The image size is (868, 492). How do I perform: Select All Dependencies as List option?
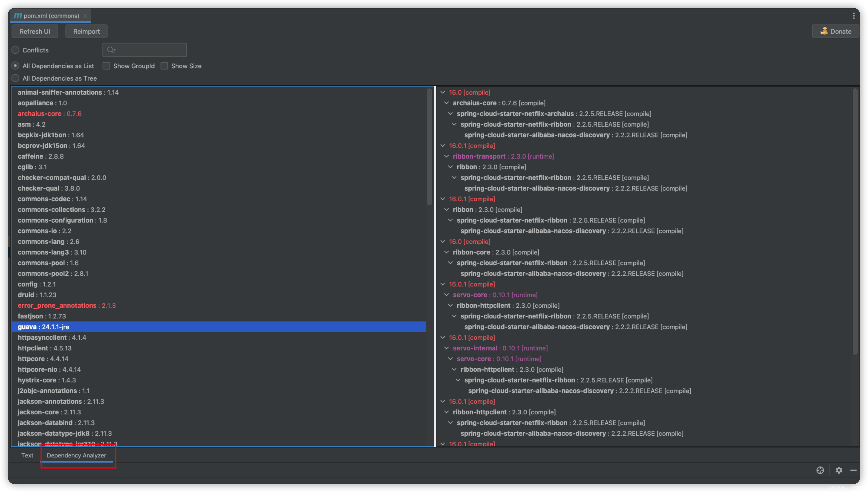click(15, 66)
